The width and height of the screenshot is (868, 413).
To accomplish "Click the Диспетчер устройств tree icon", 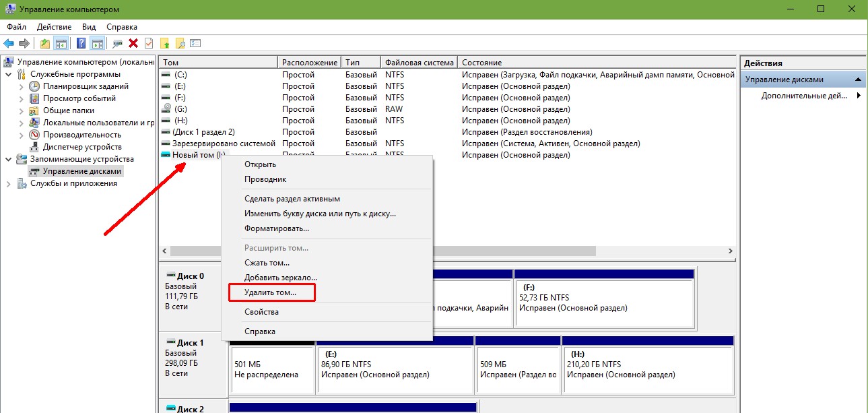I will [x=34, y=147].
